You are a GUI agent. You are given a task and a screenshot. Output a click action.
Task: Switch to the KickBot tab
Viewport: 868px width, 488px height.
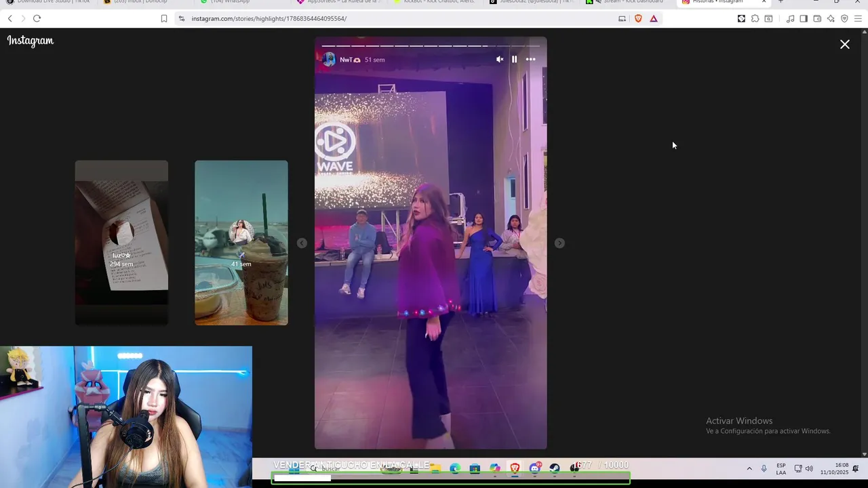click(434, 2)
